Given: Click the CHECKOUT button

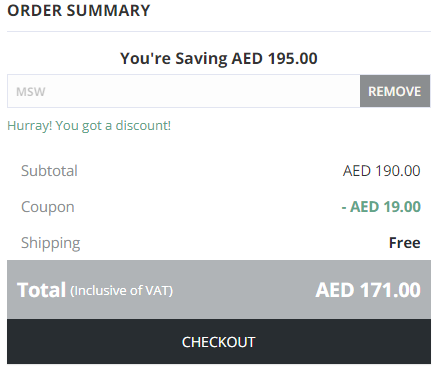Looking at the screenshot, I should [x=219, y=342].
